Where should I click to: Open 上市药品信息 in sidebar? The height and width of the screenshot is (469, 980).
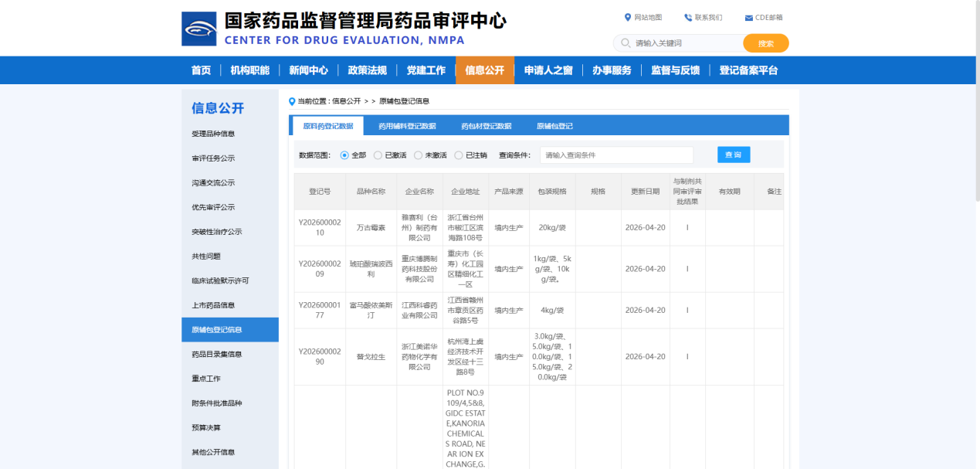tap(230, 305)
